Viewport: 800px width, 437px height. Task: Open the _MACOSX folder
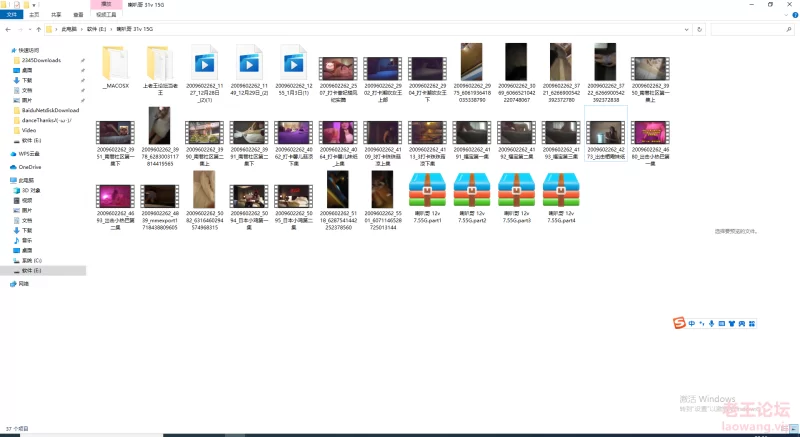[115, 66]
